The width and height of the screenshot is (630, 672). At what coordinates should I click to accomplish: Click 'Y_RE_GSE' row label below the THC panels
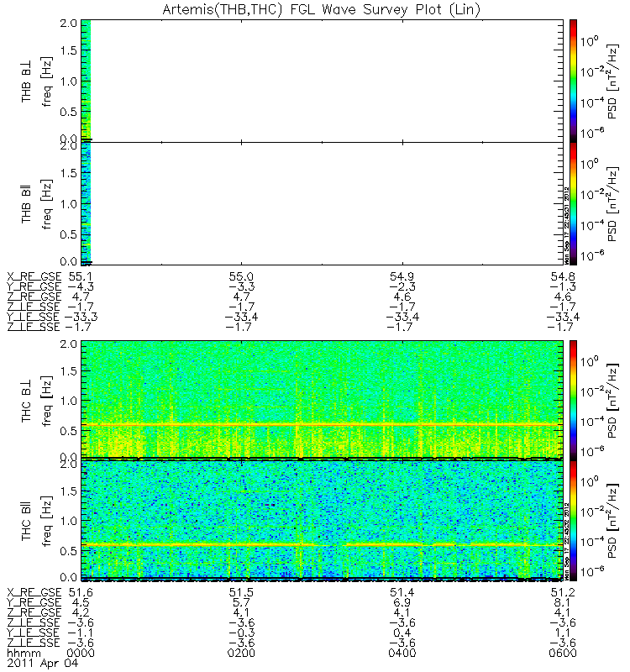[x=34, y=602]
